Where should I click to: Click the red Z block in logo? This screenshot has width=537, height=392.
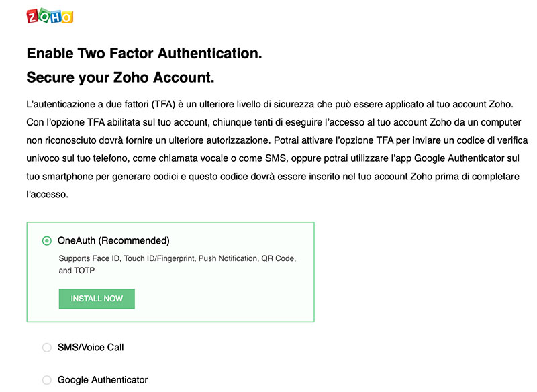tap(32, 17)
